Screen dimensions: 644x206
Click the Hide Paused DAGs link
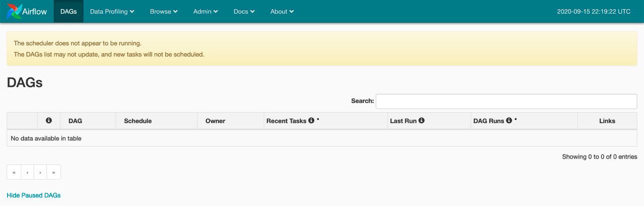pos(34,195)
